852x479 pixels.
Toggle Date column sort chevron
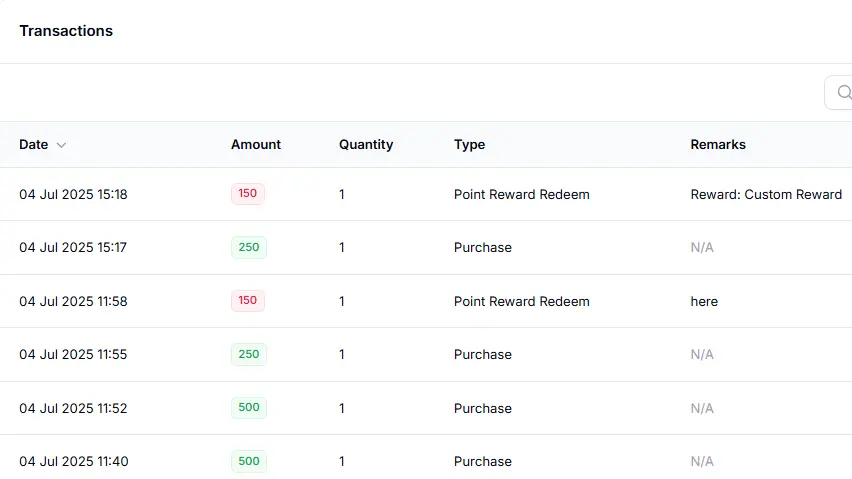coord(61,145)
